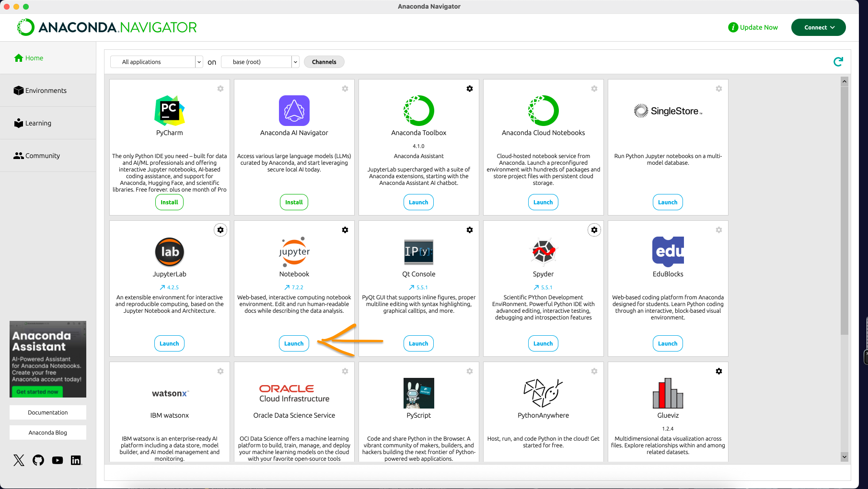Viewport: 868px width, 489px height.
Task: Click the Qt Console IPython logo
Action: coord(419,252)
